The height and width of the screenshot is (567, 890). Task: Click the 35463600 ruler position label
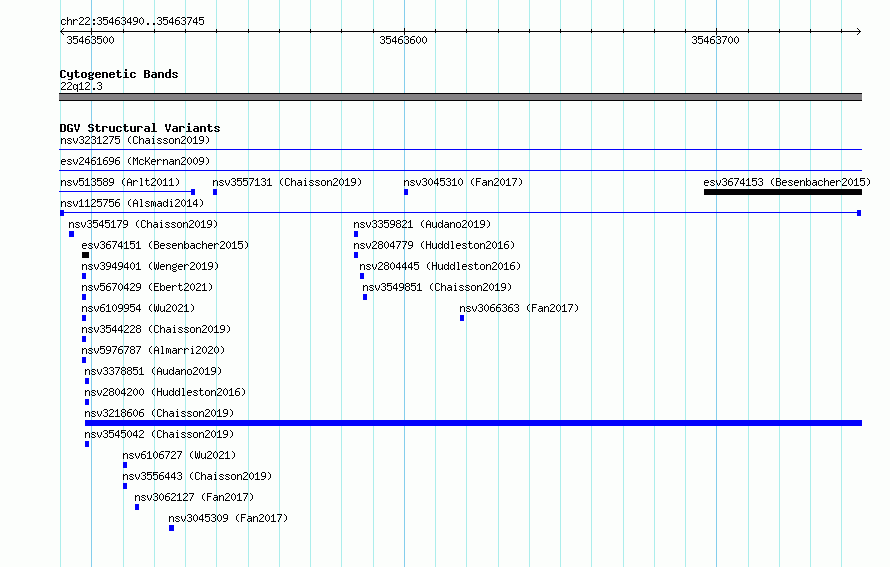(x=403, y=40)
